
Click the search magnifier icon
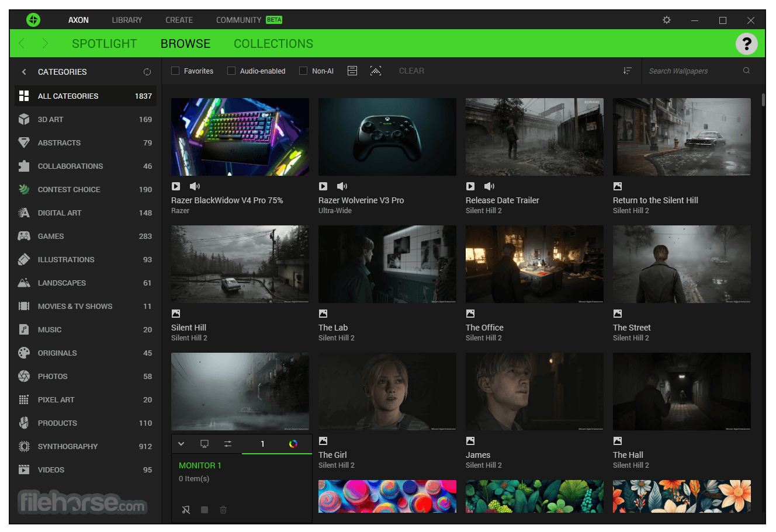point(746,71)
